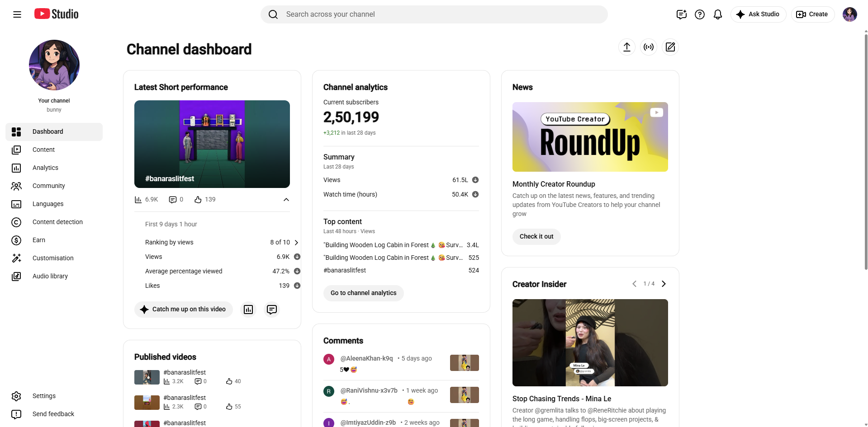This screenshot has width=868, height=427.
Task: Click the Check it out button
Action: [x=536, y=237]
